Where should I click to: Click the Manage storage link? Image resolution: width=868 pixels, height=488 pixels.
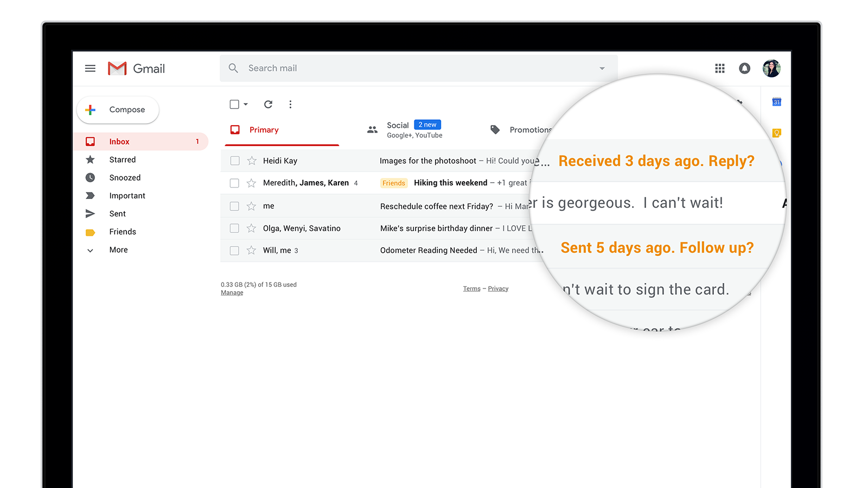(232, 293)
